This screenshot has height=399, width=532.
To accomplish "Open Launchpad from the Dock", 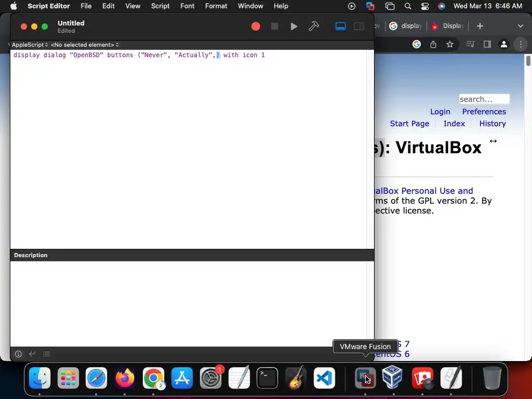I will [x=68, y=378].
